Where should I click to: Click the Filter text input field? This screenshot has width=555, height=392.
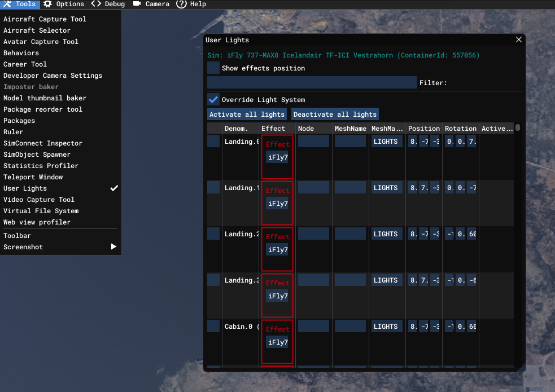312,83
